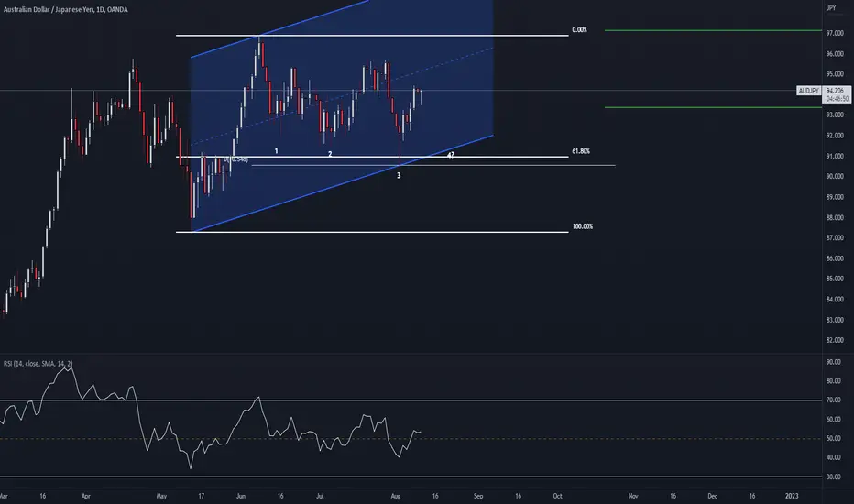The image size is (854, 504).
Task: Click the RSI (14, close, SMA, 14, 2) indicator legend
Action: [38, 364]
